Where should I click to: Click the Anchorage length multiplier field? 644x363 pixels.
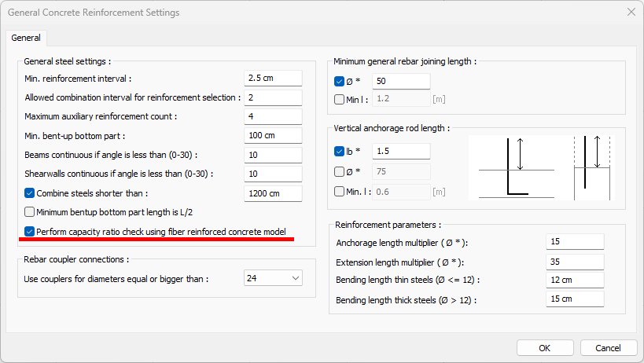pos(574,243)
